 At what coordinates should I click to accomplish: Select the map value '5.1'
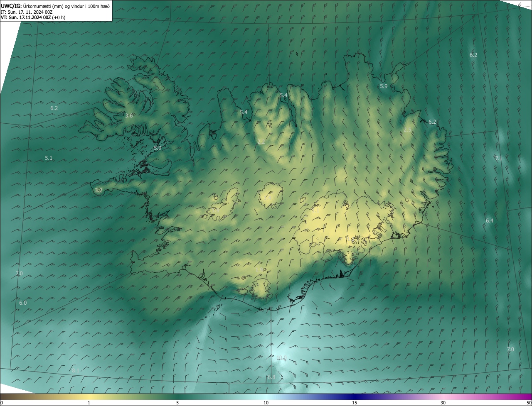coord(49,158)
